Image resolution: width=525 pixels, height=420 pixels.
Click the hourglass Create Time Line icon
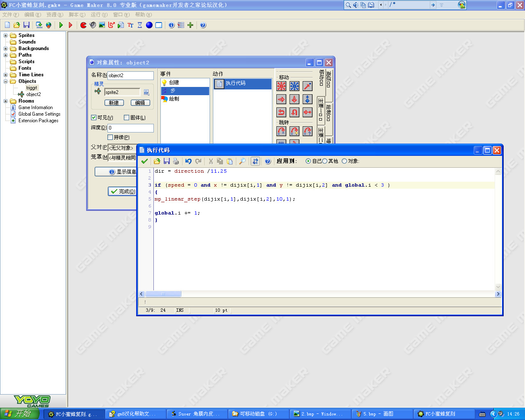(140, 25)
